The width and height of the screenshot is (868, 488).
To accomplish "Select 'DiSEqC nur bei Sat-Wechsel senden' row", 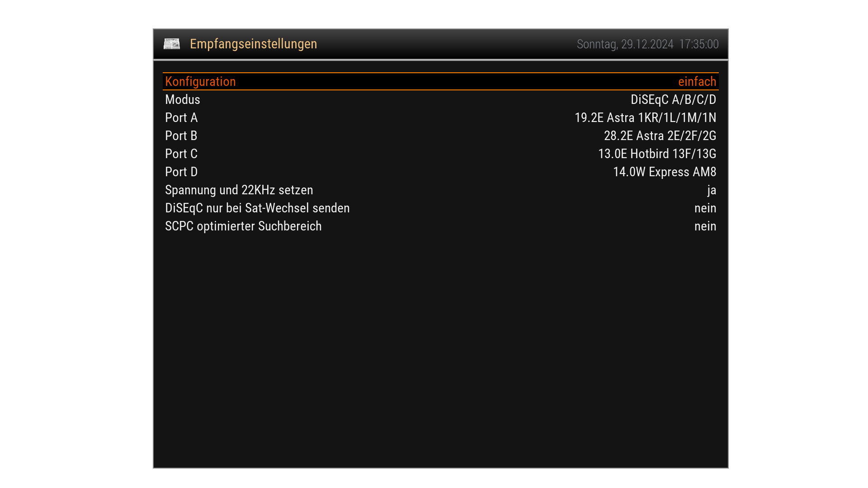I will (x=441, y=208).
